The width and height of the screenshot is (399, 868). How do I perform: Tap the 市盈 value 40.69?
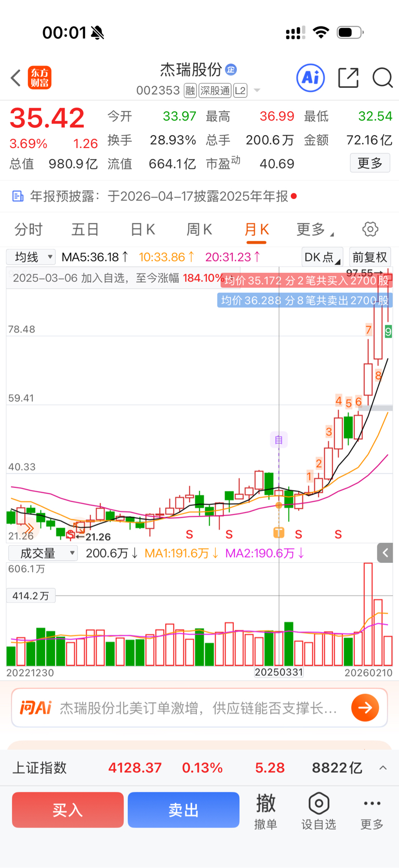(277, 164)
